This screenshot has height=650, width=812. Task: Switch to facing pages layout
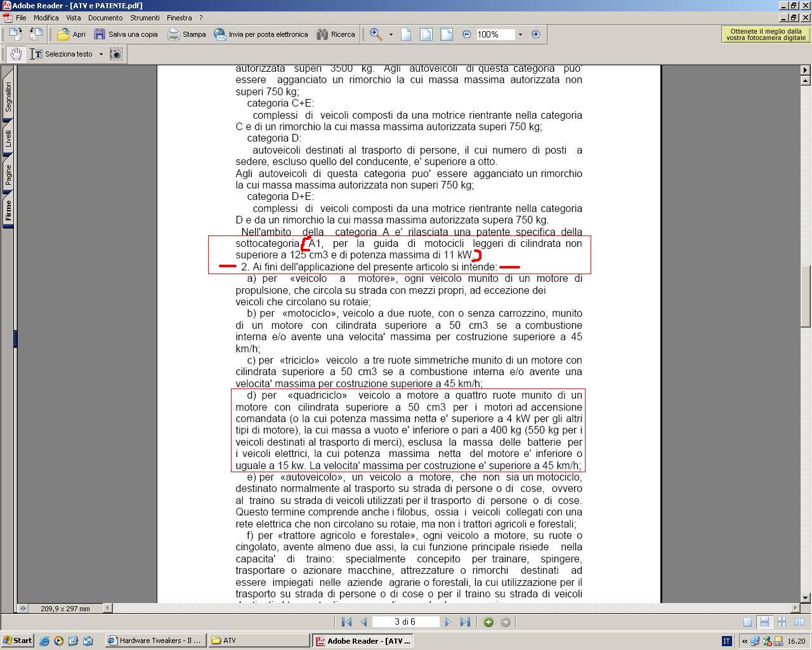799,622
